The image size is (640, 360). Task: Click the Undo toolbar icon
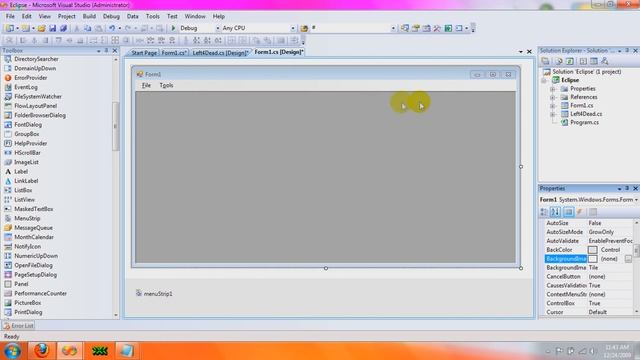pyautogui.click(x=111, y=28)
